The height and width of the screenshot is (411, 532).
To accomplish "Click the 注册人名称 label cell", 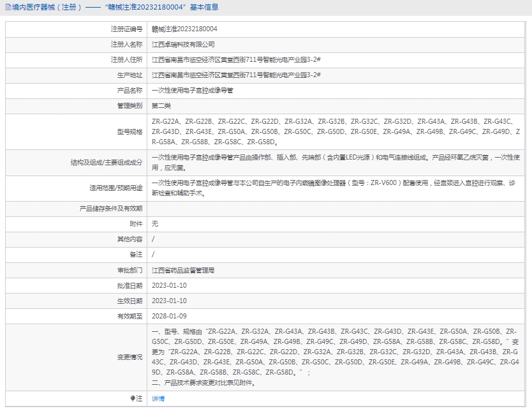I will tap(76, 45).
